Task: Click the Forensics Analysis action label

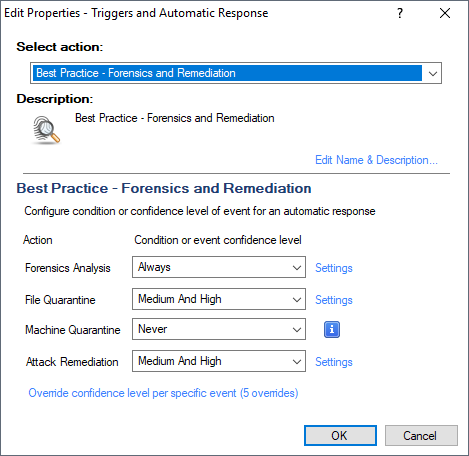Action: (x=68, y=268)
